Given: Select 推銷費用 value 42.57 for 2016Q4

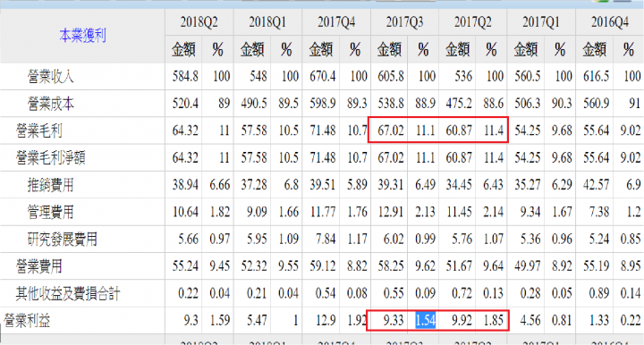Looking at the screenshot, I should pos(596,185).
